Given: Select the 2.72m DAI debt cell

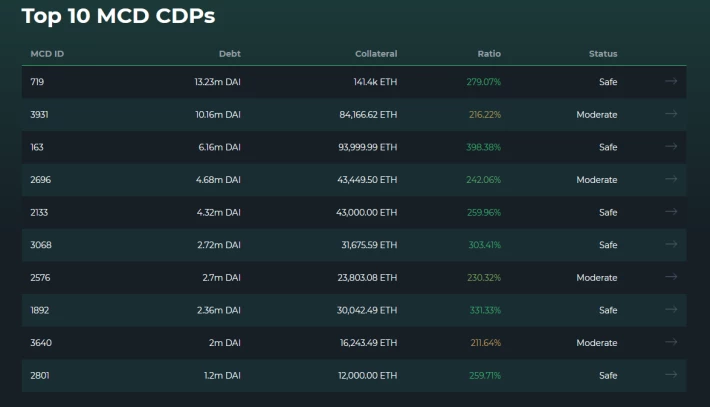Looking at the screenshot, I should click(219, 245).
